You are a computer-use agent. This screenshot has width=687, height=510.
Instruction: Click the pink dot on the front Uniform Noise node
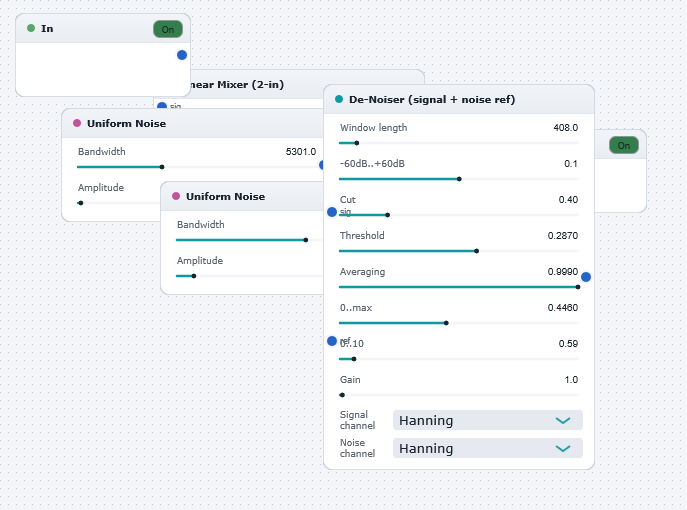[176, 196]
